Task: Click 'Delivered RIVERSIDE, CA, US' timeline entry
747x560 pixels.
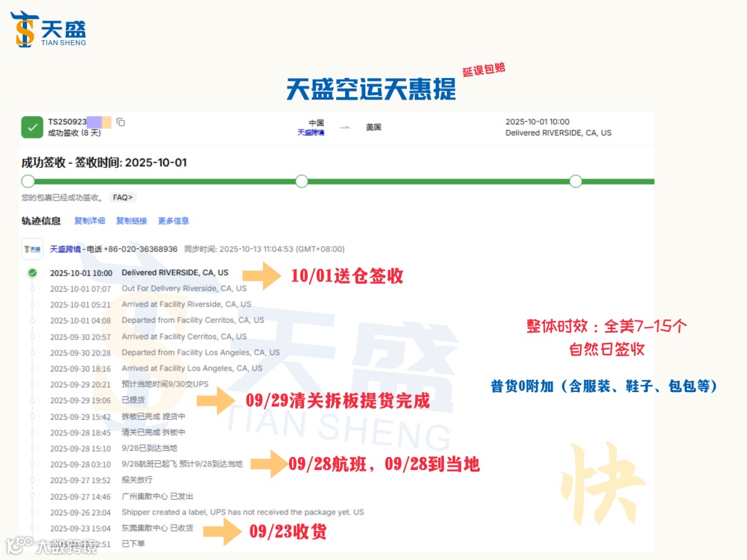Action: pos(175,273)
